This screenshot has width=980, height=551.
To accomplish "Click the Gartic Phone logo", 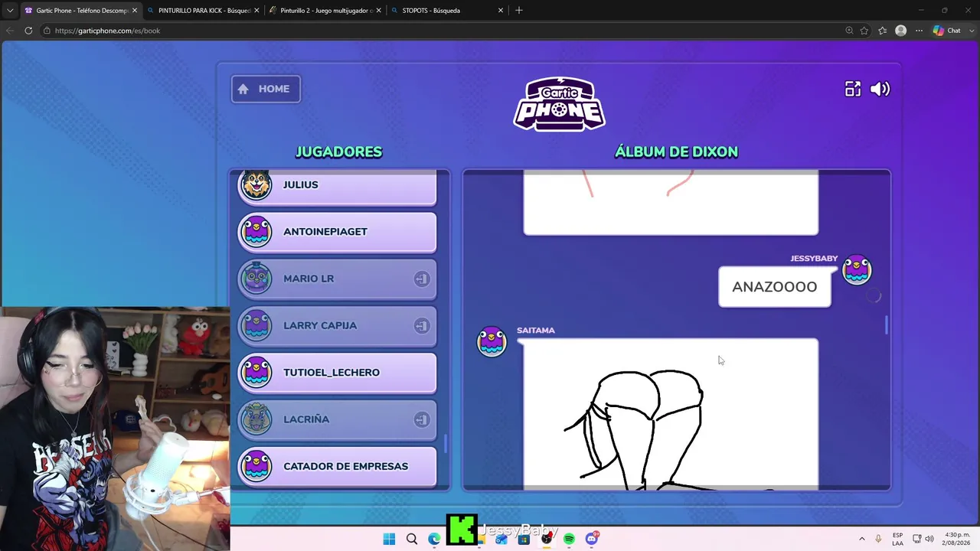I will tap(559, 103).
